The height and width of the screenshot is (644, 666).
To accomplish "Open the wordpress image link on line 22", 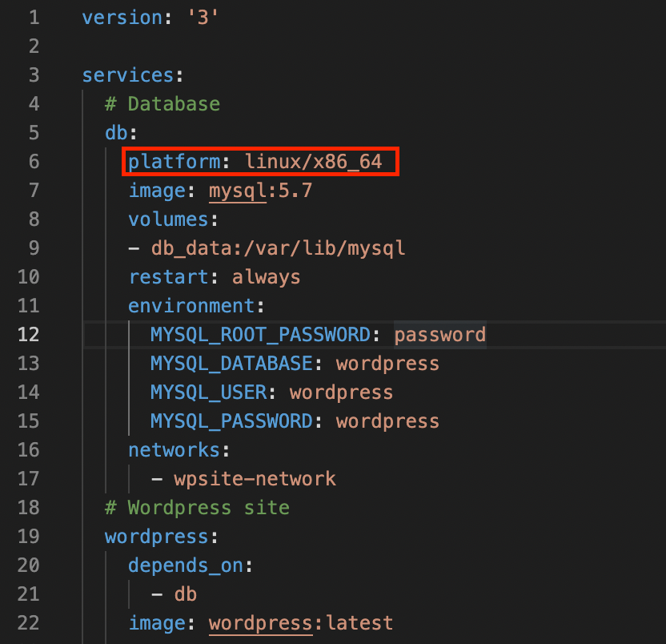I will pos(261,623).
